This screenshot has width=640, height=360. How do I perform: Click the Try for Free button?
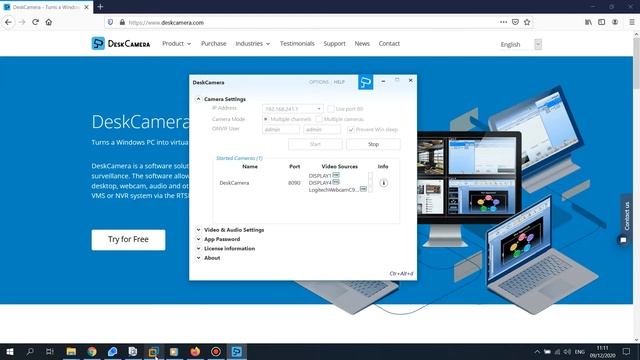[x=128, y=240]
